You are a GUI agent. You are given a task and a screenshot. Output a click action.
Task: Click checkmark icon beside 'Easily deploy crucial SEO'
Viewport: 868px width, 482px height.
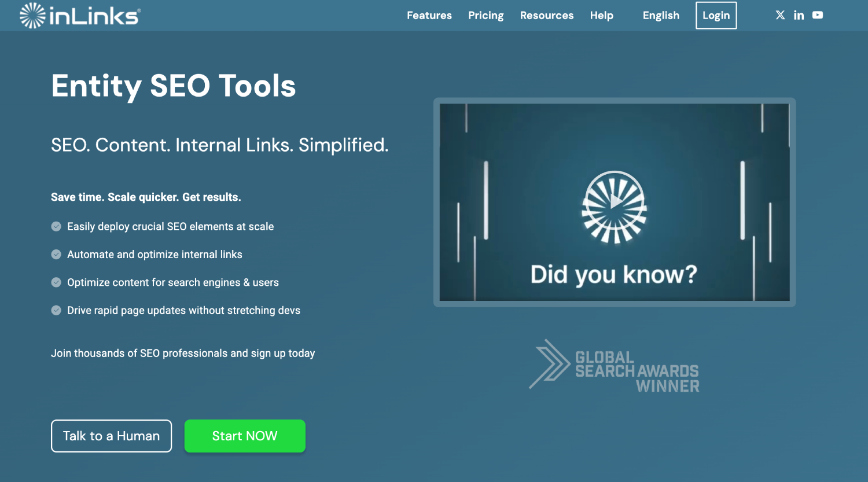click(x=56, y=226)
